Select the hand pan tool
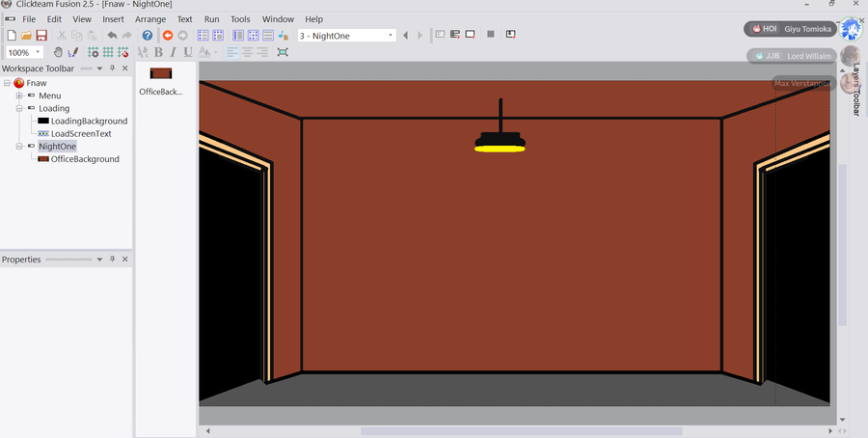The width and height of the screenshot is (868, 438). 58,52
